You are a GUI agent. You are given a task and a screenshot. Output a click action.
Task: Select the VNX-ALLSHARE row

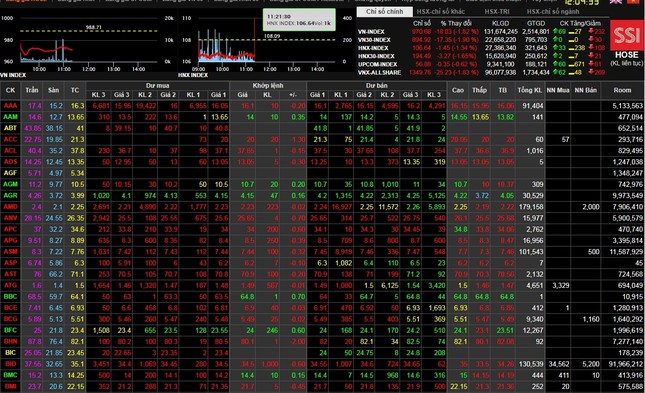pos(481,72)
